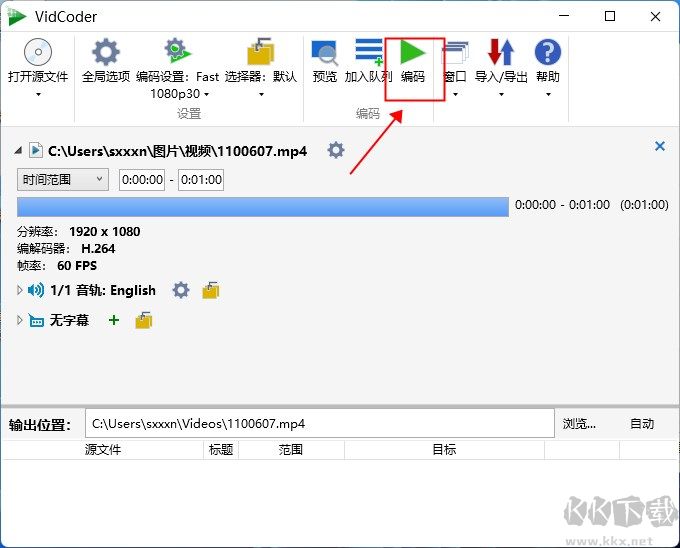Expand the 无字幕 subtitles section
This screenshot has width=680, height=548.
(x=20, y=320)
